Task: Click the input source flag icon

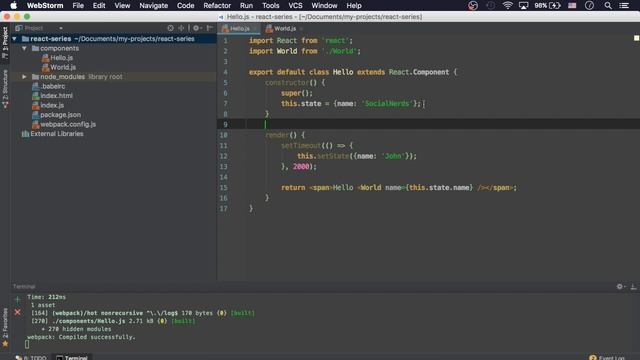Action: pos(572,5)
